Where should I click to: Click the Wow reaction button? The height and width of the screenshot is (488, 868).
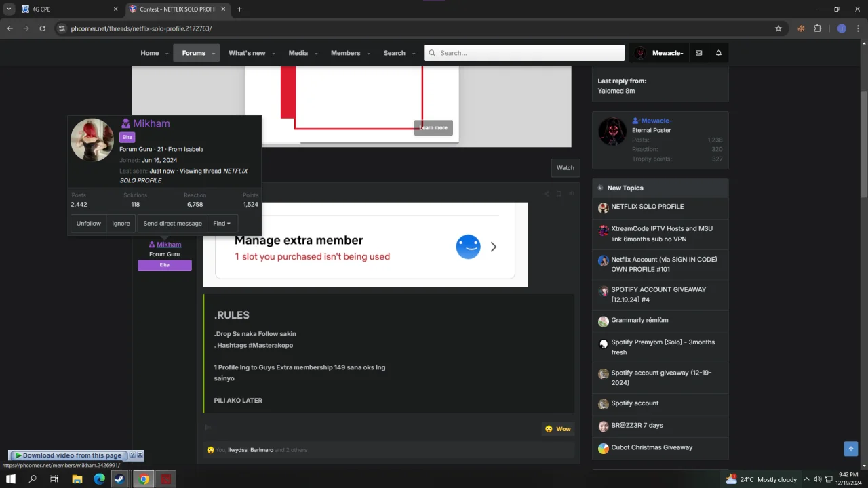558,429
